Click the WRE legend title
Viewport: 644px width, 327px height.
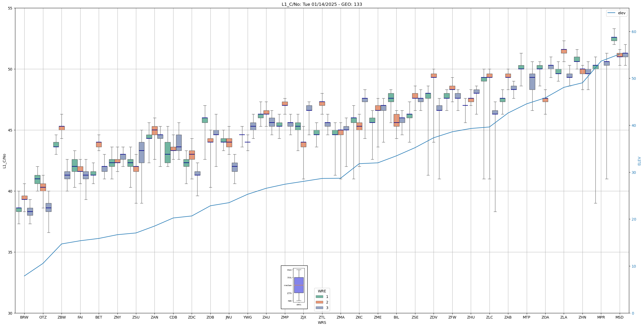click(322, 291)
